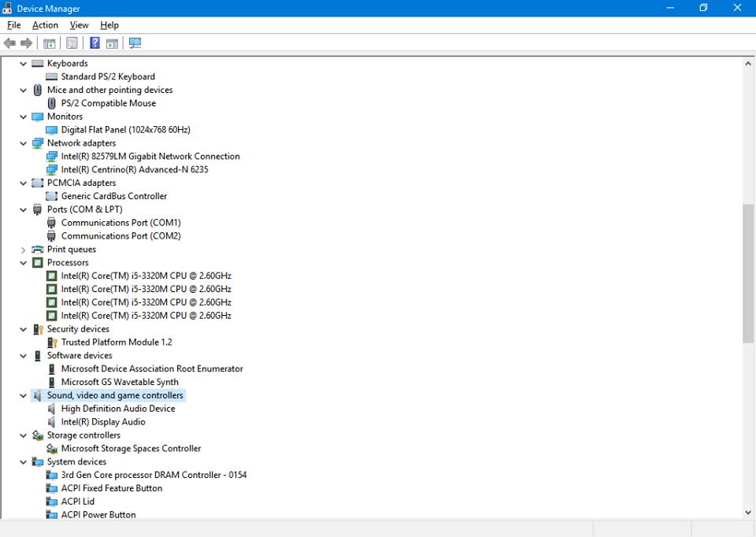Collapse the Ports (COM & LPT) category

click(23, 209)
